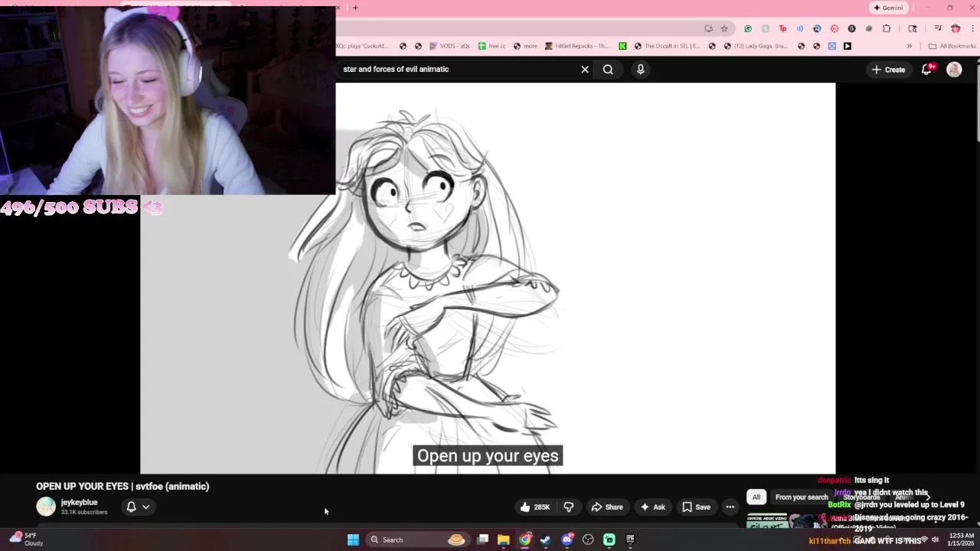Open the Chrome profile avatar
The width and height of the screenshot is (980, 551).
955,28
